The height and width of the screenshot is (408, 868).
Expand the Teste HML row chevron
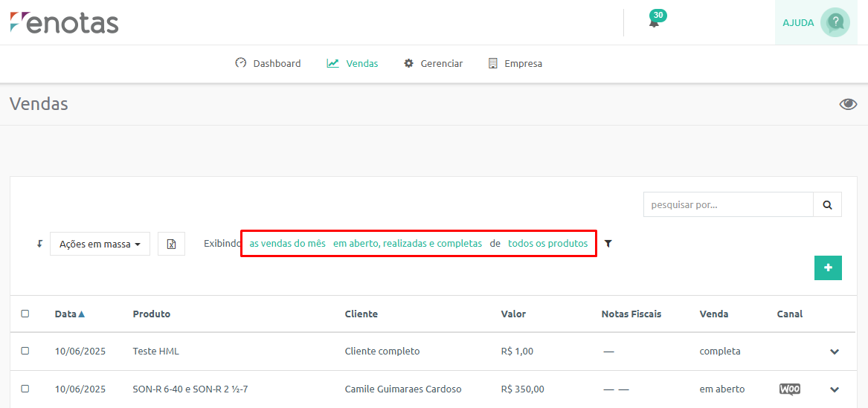pos(835,352)
